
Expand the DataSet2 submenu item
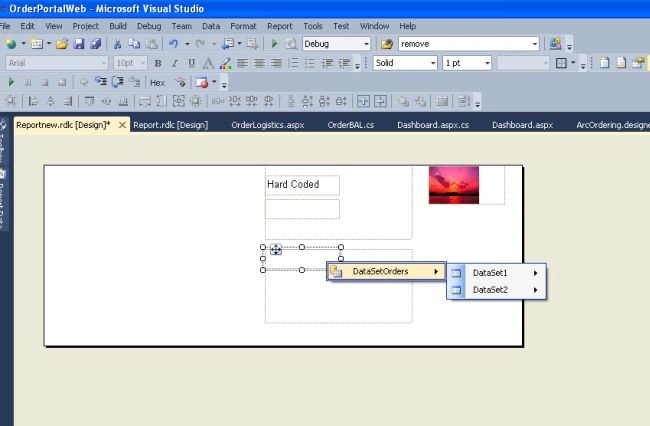pos(497,290)
